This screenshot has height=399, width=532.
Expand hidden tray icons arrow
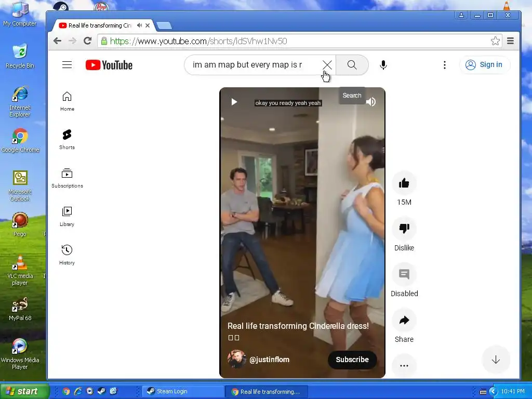tap(493, 392)
